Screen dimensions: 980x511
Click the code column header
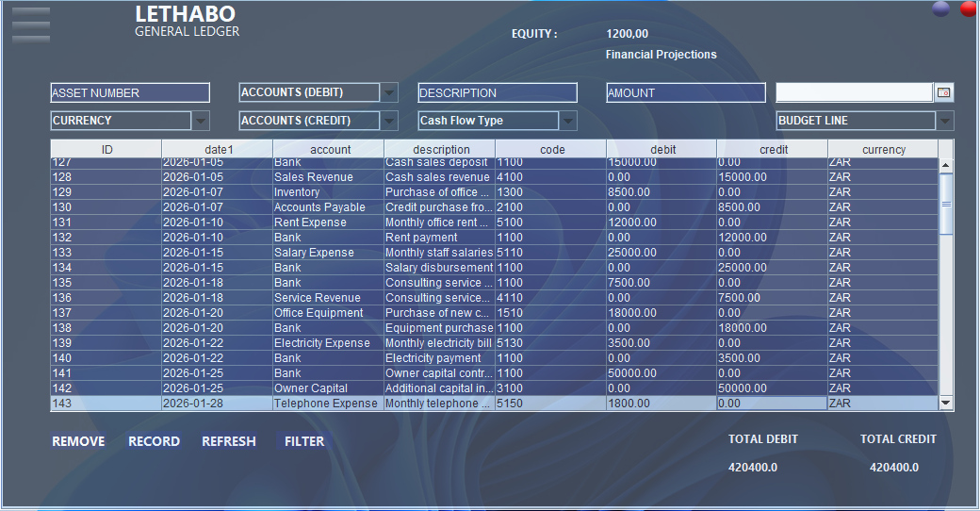551,149
